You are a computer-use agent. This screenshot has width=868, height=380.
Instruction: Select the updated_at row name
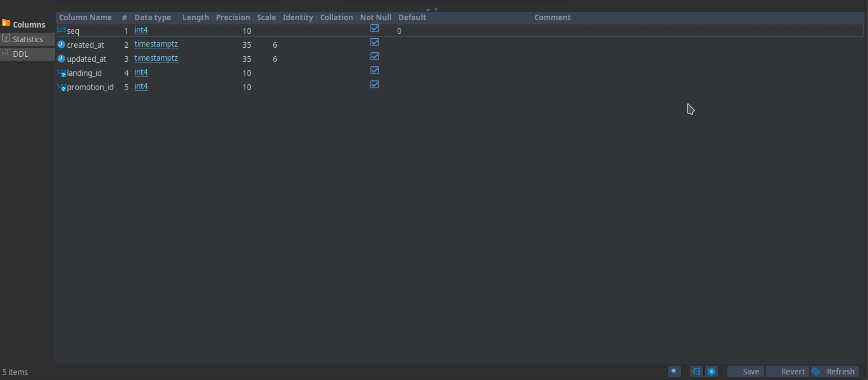[87, 59]
